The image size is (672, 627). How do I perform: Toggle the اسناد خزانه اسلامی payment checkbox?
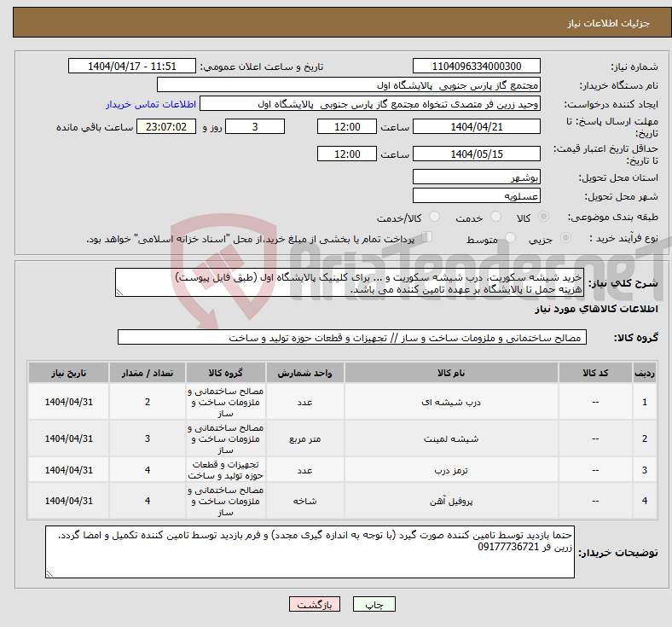426,237
